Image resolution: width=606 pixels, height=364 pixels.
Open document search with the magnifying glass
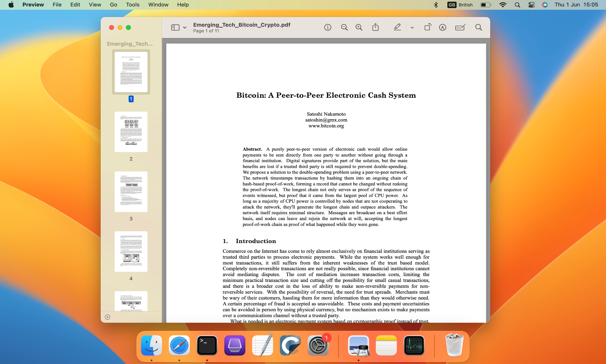click(478, 27)
